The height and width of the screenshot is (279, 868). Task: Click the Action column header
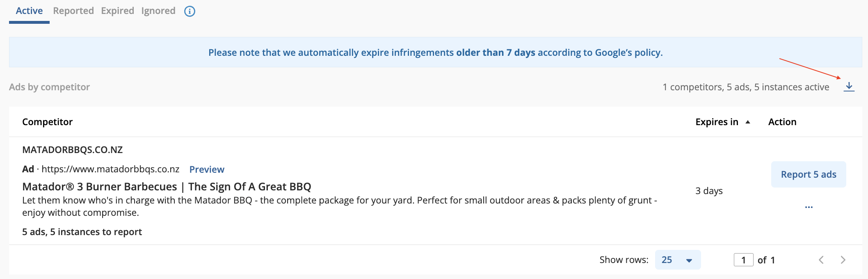point(782,122)
